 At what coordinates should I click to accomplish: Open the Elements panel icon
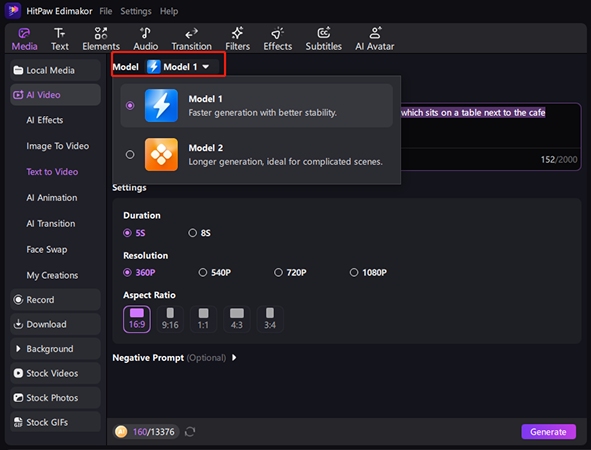click(x=101, y=33)
